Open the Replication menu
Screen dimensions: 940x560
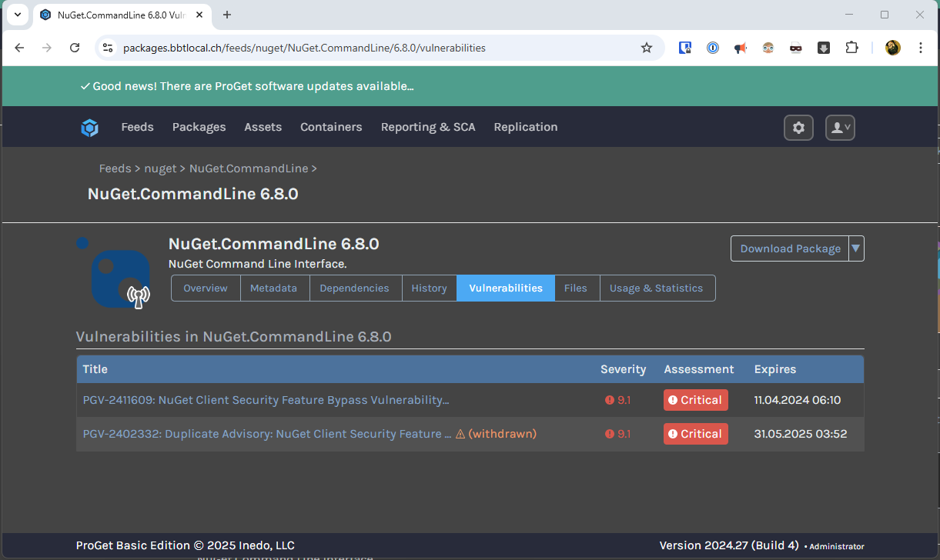click(526, 127)
